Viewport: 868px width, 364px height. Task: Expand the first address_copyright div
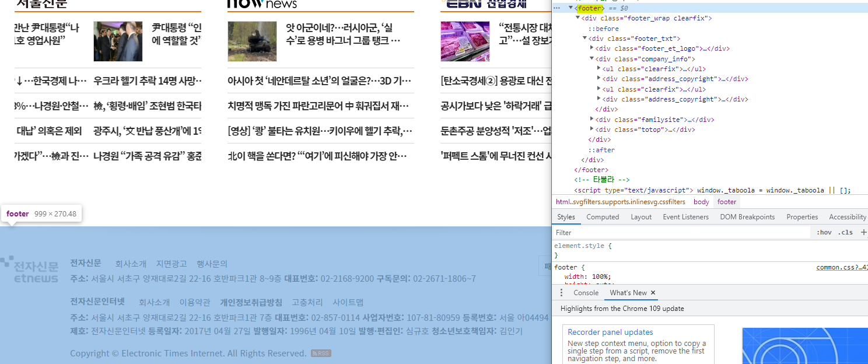click(598, 79)
